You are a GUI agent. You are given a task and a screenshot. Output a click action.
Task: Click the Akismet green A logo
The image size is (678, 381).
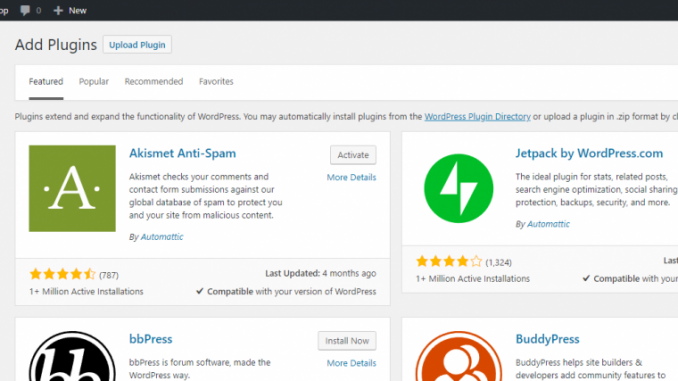pyautogui.click(x=72, y=188)
